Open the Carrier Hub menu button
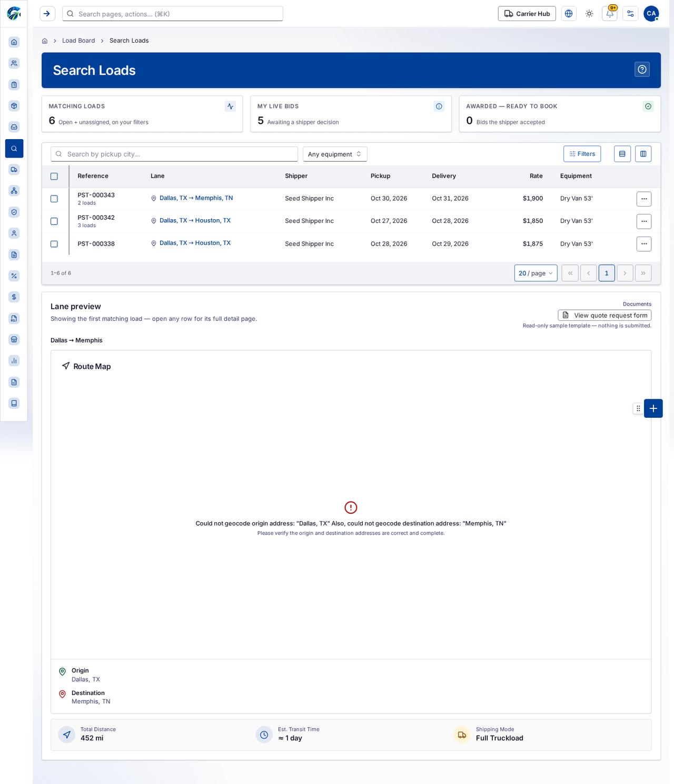This screenshot has width=674, height=784. coord(527,14)
